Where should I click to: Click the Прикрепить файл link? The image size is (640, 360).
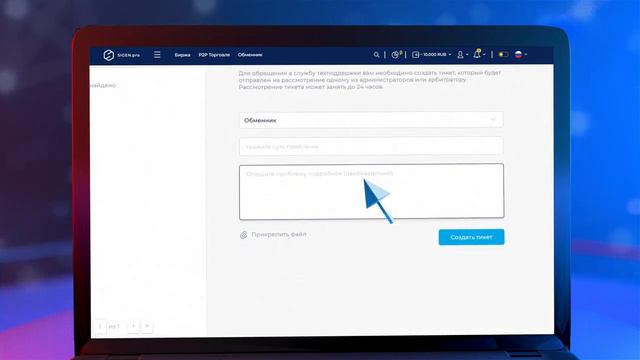click(279, 234)
